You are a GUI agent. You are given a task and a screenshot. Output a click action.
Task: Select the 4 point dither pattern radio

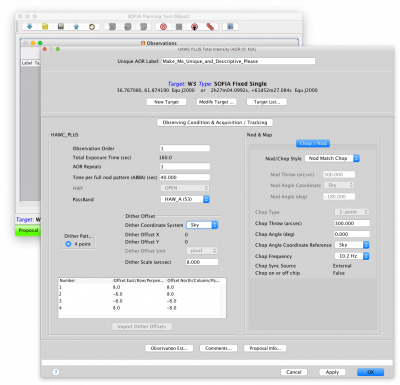tap(68, 244)
